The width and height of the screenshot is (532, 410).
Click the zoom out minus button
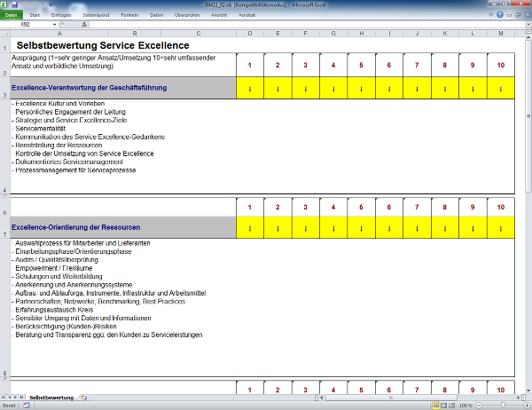pos(479,406)
